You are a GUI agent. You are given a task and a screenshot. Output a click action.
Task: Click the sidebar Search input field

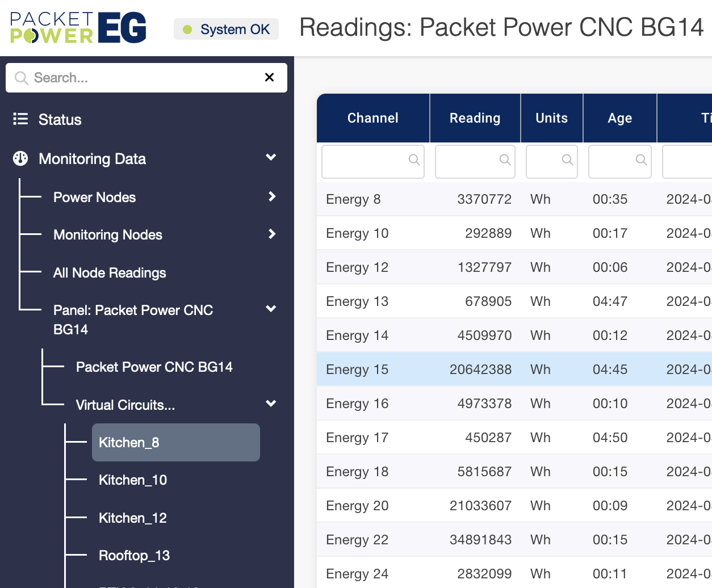pos(142,78)
